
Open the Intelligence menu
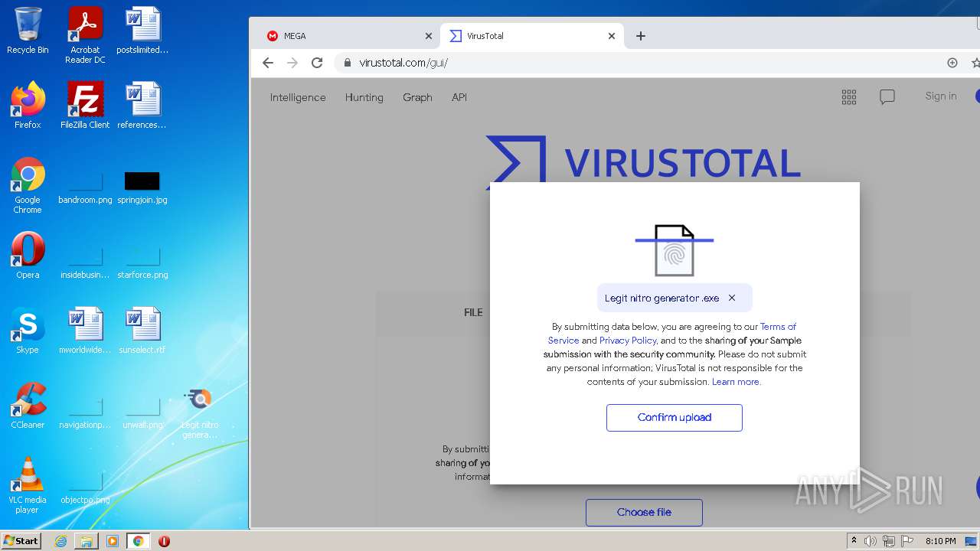pos(298,97)
